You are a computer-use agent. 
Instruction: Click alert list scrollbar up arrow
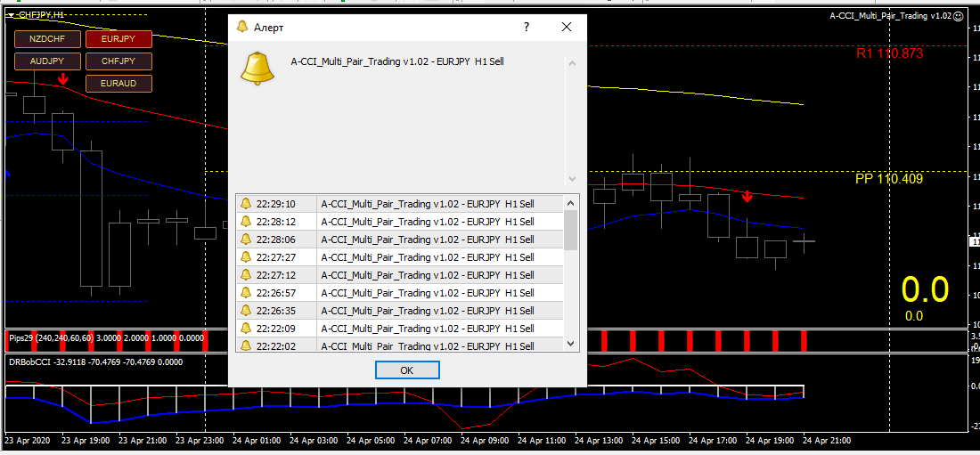(570, 202)
